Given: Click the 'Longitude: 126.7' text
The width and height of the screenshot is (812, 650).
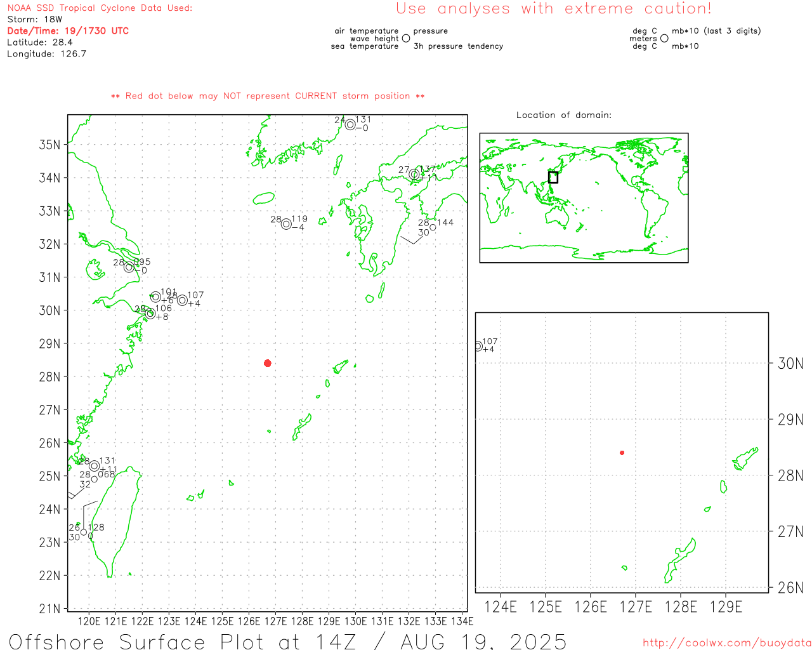Looking at the screenshot, I should pyautogui.click(x=47, y=54).
